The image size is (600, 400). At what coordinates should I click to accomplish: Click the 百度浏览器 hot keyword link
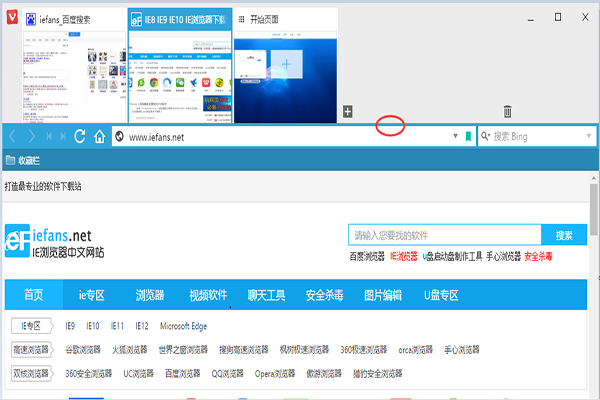point(367,256)
